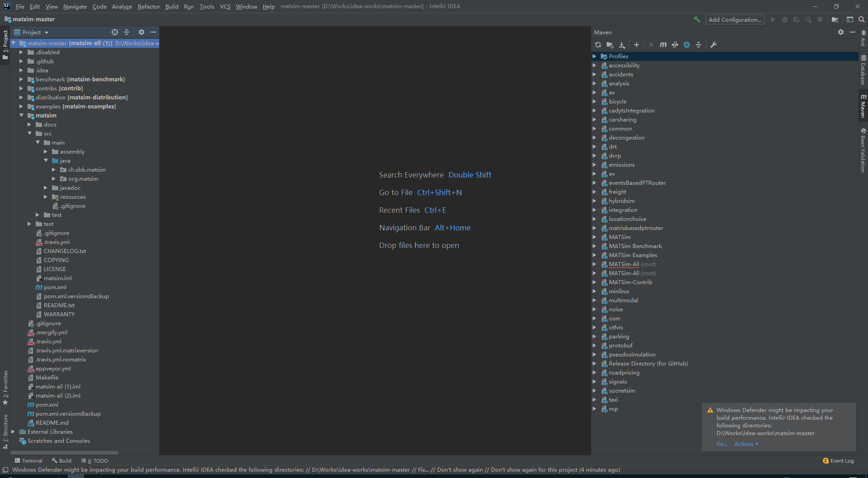Reload all Maven projects
The image size is (868, 478).
[598, 45]
